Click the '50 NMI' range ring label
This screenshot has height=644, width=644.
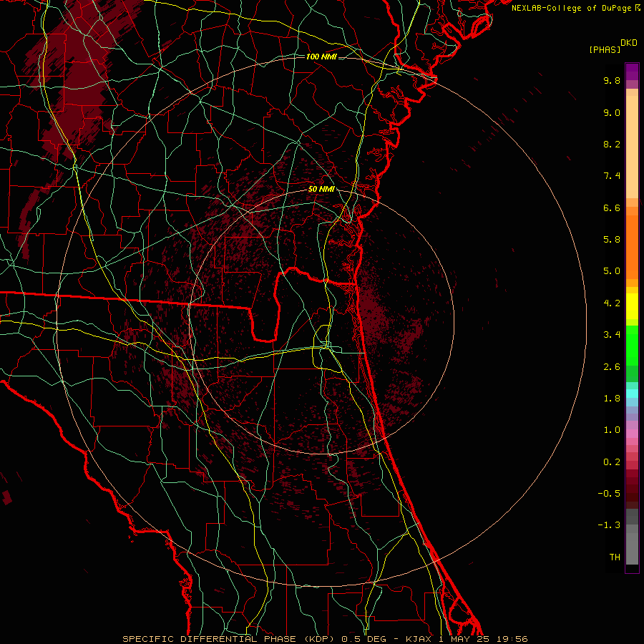(321, 189)
